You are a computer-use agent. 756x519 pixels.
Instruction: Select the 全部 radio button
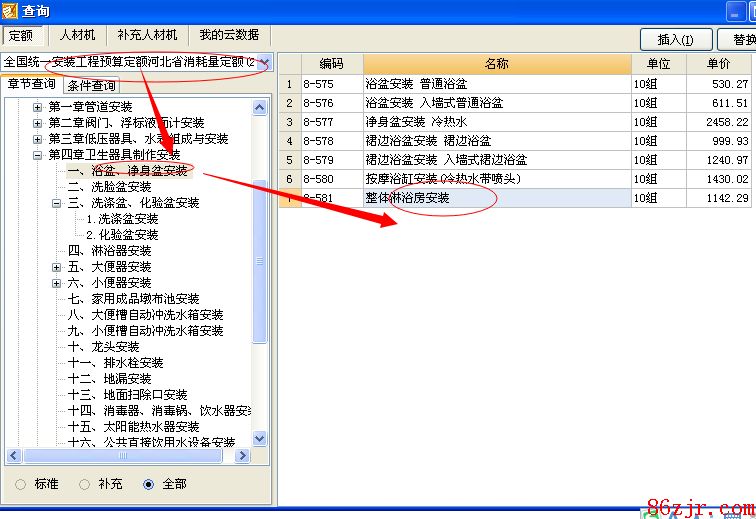[149, 484]
